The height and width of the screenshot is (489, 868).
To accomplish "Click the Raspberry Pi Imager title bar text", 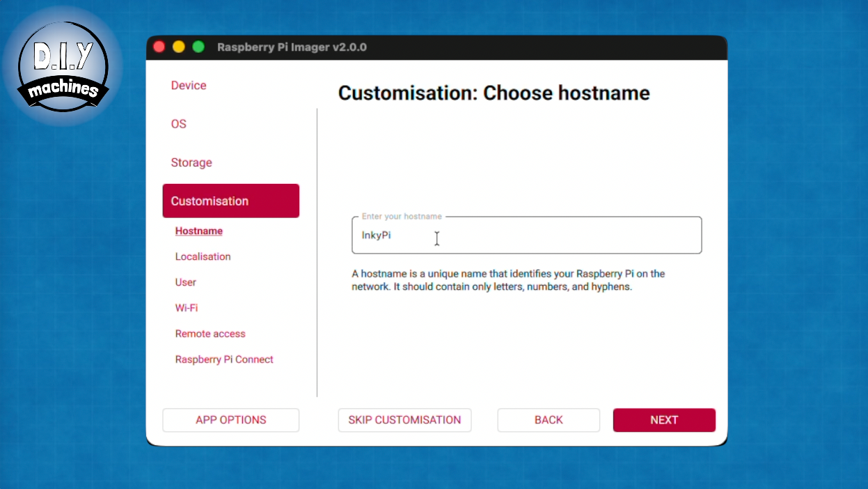I will point(292,47).
